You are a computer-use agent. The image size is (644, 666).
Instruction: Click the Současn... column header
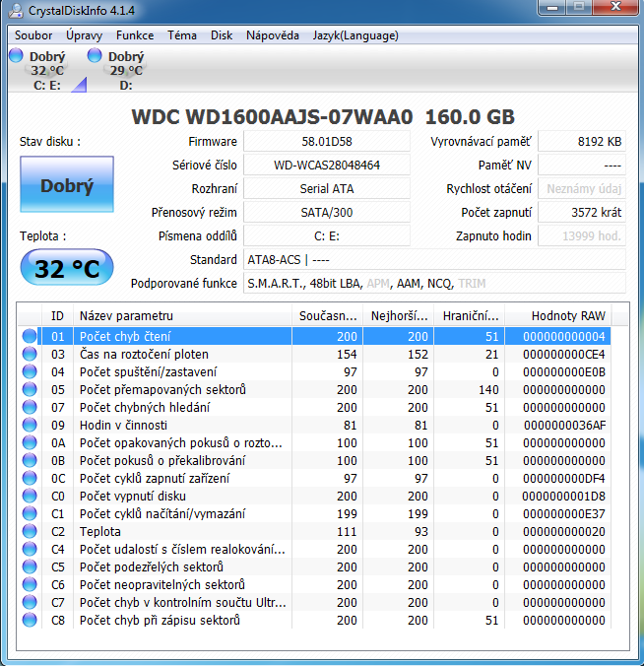pos(327,315)
